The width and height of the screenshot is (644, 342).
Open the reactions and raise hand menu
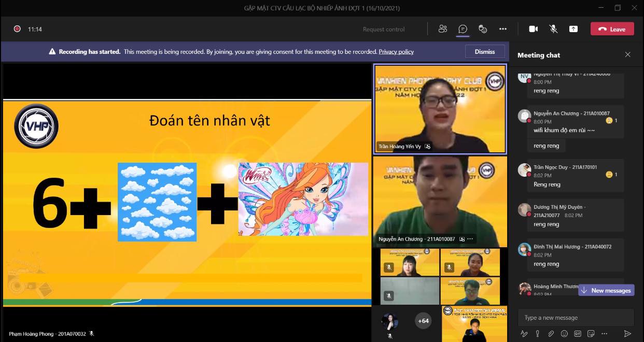(483, 29)
